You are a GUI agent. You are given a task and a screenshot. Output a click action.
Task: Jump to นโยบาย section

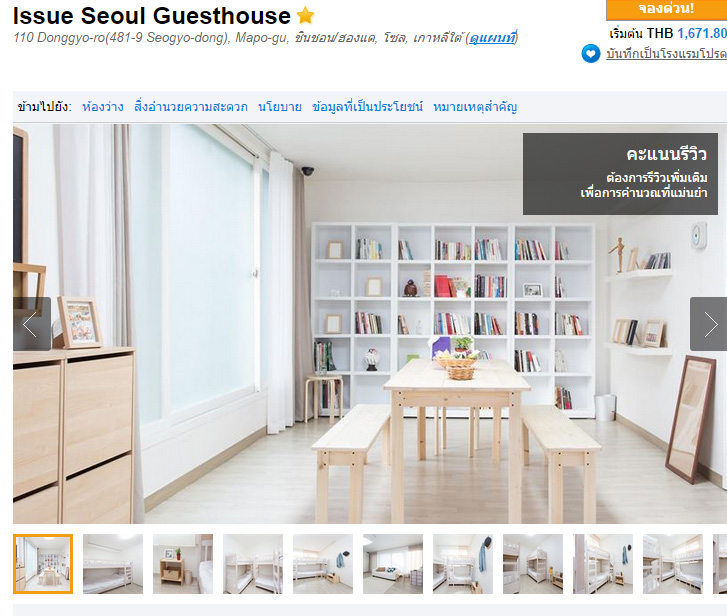tap(280, 107)
